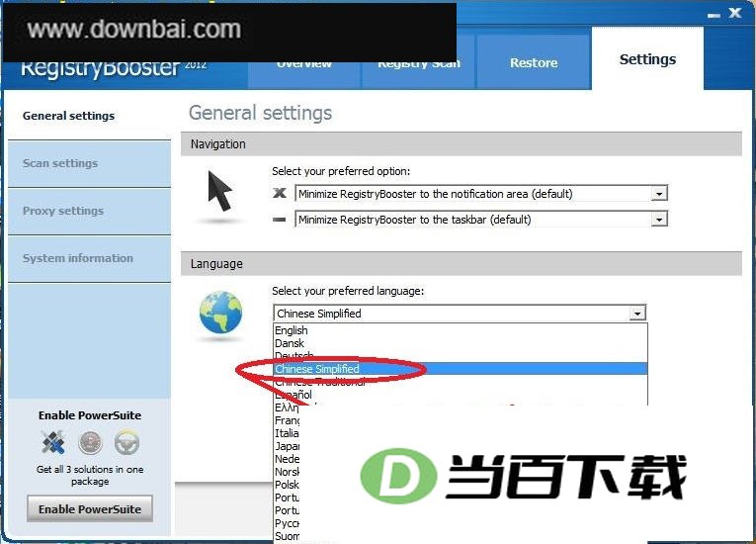Expand the close-button behavior dropdown
The image size is (756, 544).
tap(658, 194)
